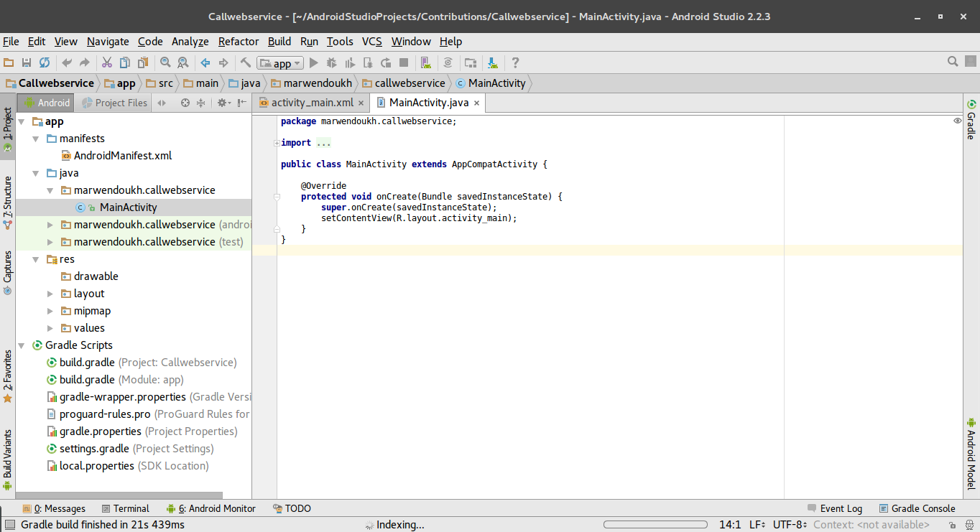Expand marwendoukh.callwebservice (test) package
The width and height of the screenshot is (980, 532).
50,242
